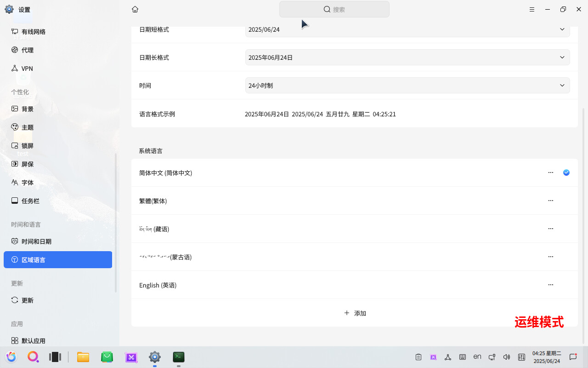
Task: Click the main content vertical scrollbar
Action: point(584,225)
